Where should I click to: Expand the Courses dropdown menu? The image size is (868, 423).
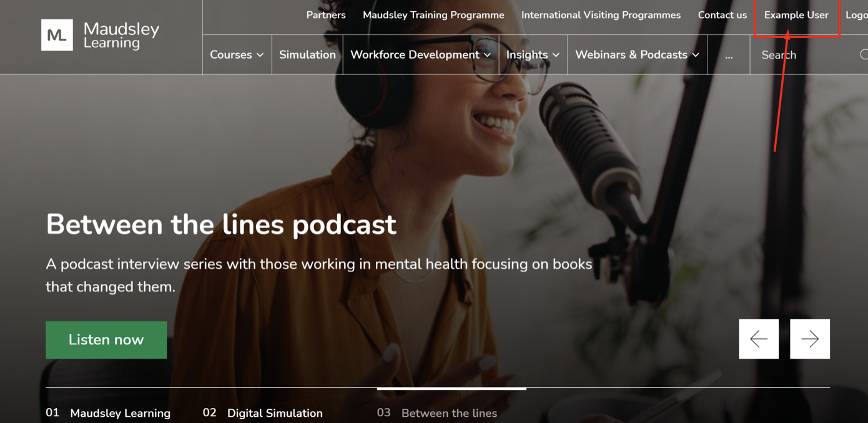point(237,55)
